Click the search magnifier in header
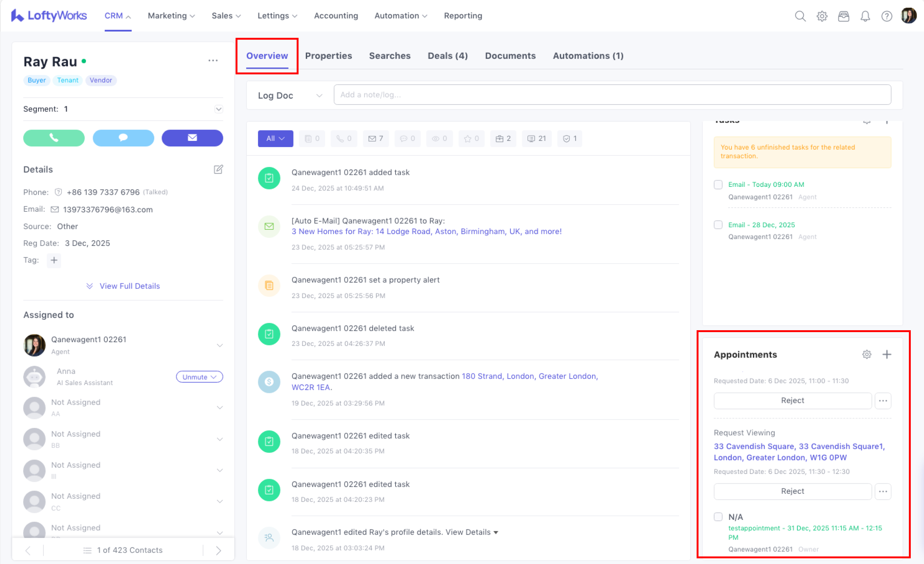 coord(800,16)
